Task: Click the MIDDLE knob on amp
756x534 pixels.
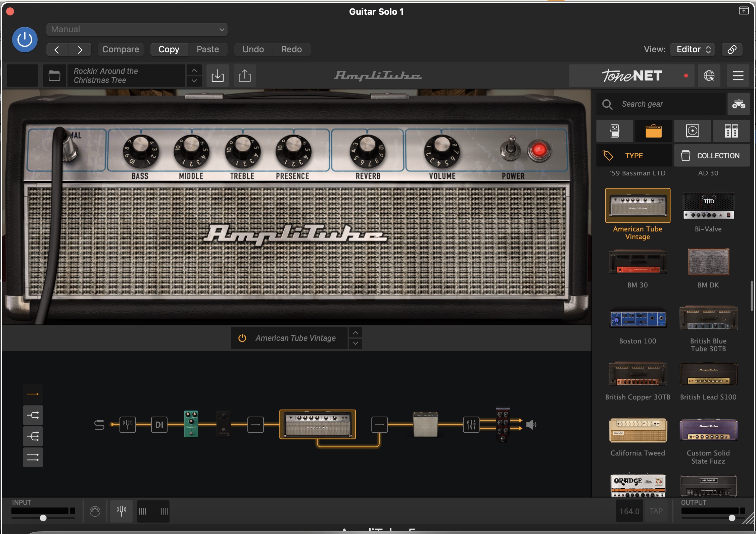Action: pyautogui.click(x=191, y=151)
